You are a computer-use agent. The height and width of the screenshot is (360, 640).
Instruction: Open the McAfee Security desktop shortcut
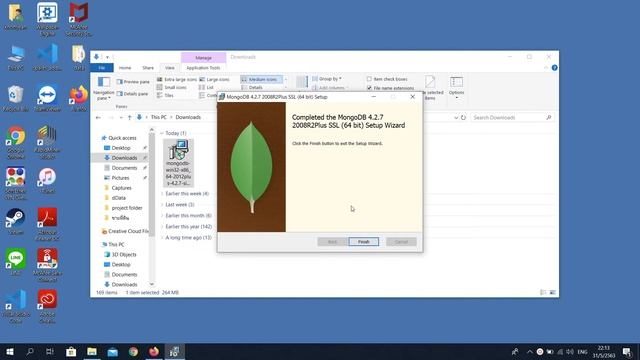pyautogui.click(x=79, y=19)
